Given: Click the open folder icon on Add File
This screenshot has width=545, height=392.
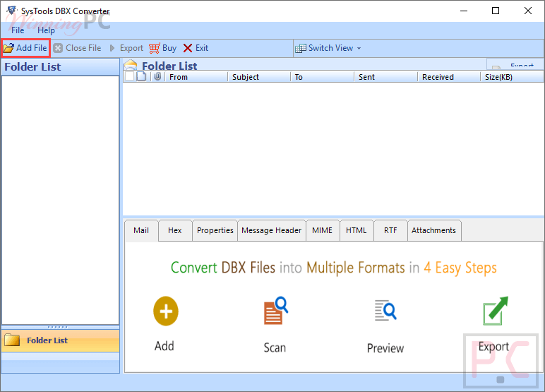Looking at the screenshot, I should click(x=8, y=48).
